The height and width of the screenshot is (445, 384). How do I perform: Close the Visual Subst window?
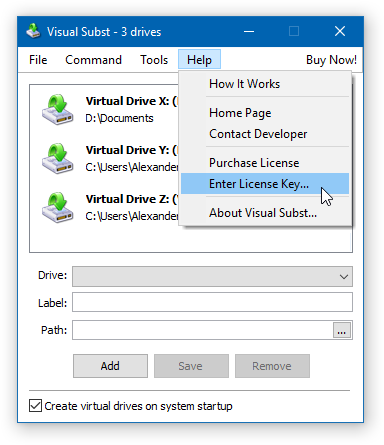pyautogui.click(x=340, y=32)
